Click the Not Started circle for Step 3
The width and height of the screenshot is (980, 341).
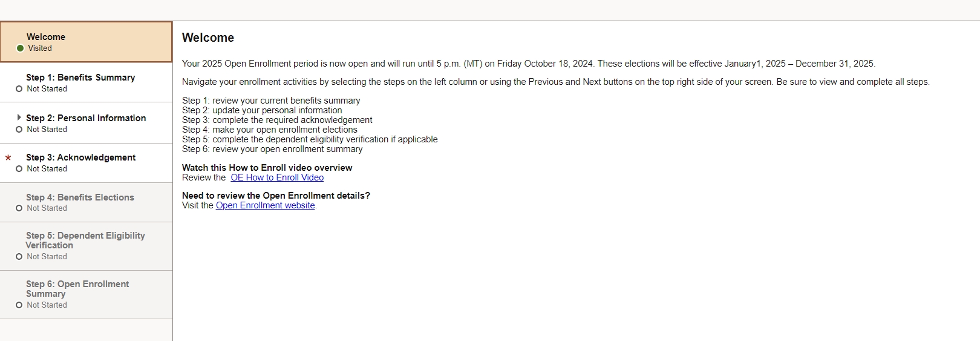pyautogui.click(x=19, y=169)
